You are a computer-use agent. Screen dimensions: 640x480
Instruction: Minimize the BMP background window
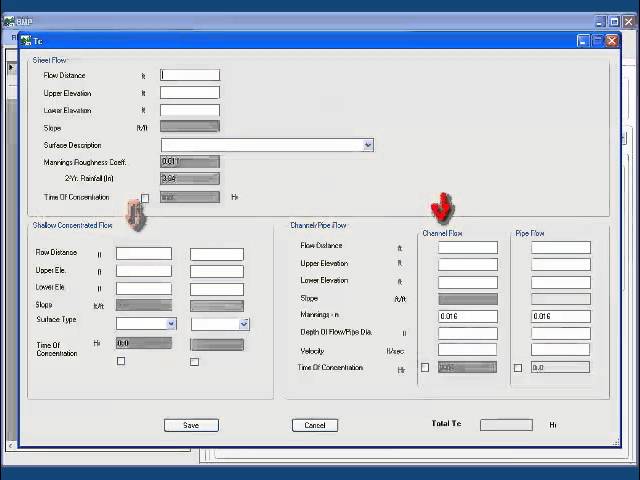click(x=600, y=22)
